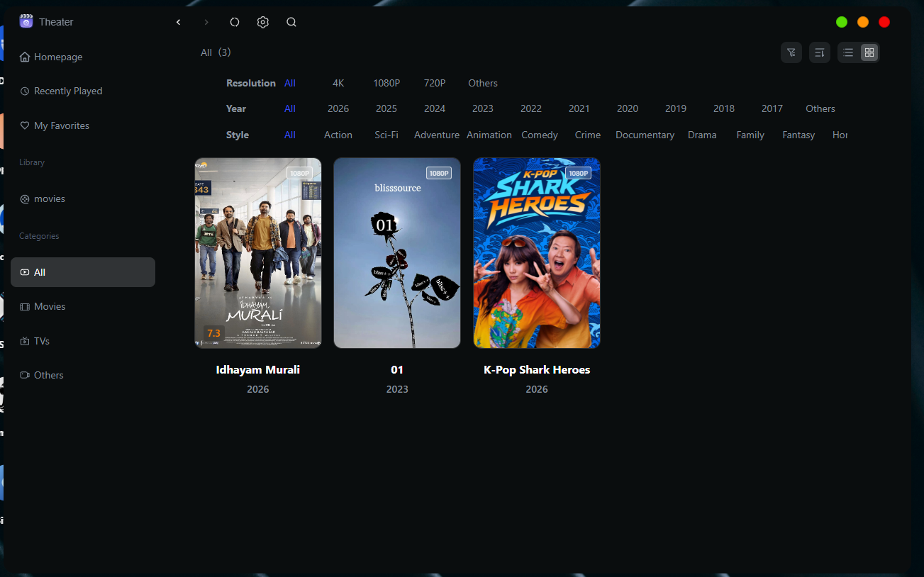Click the 7.3 rating badge
924x577 pixels.
[213, 333]
